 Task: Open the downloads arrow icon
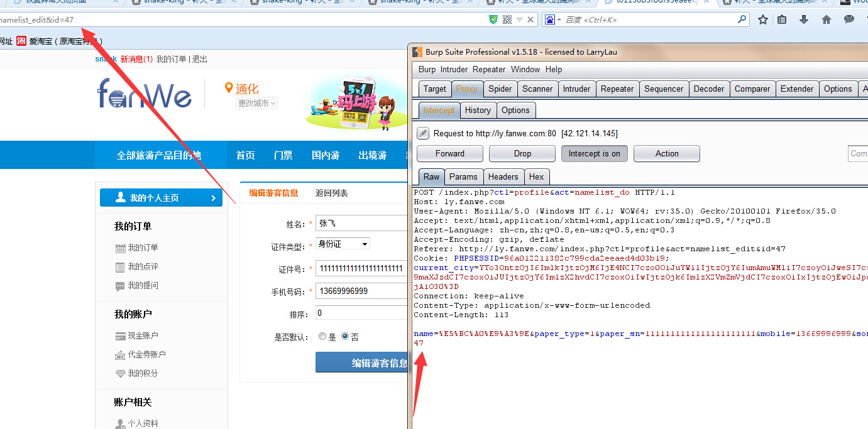pos(804,19)
